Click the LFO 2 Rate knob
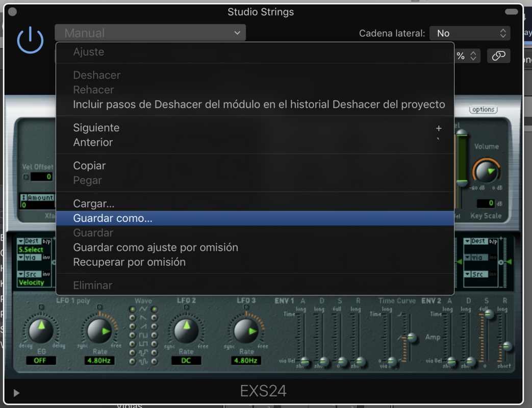532x408 pixels. pyautogui.click(x=186, y=330)
